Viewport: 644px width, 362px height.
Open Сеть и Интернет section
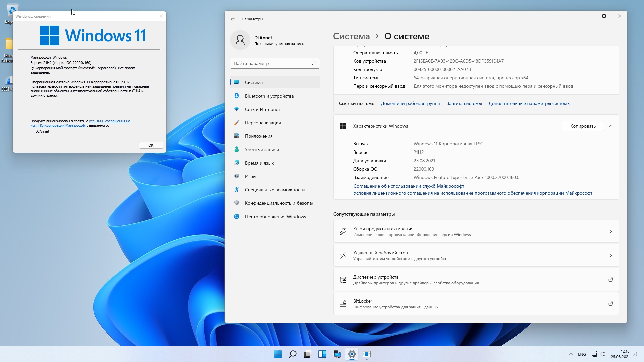click(x=262, y=109)
